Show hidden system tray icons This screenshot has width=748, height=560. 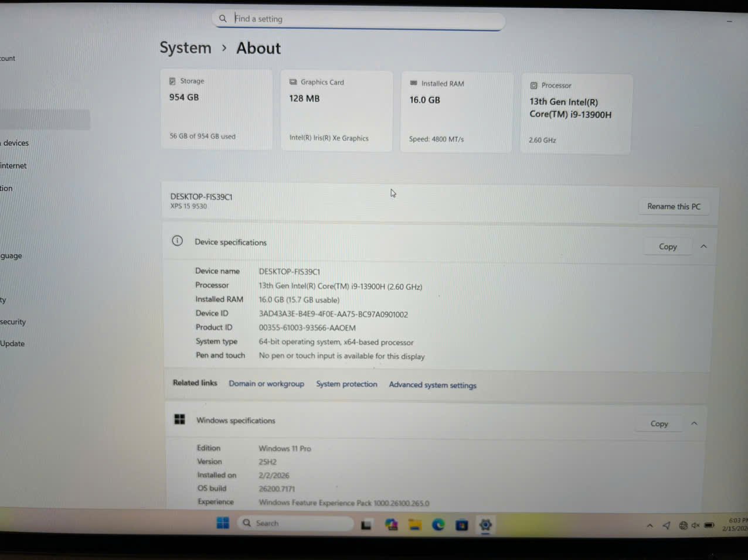(x=650, y=525)
